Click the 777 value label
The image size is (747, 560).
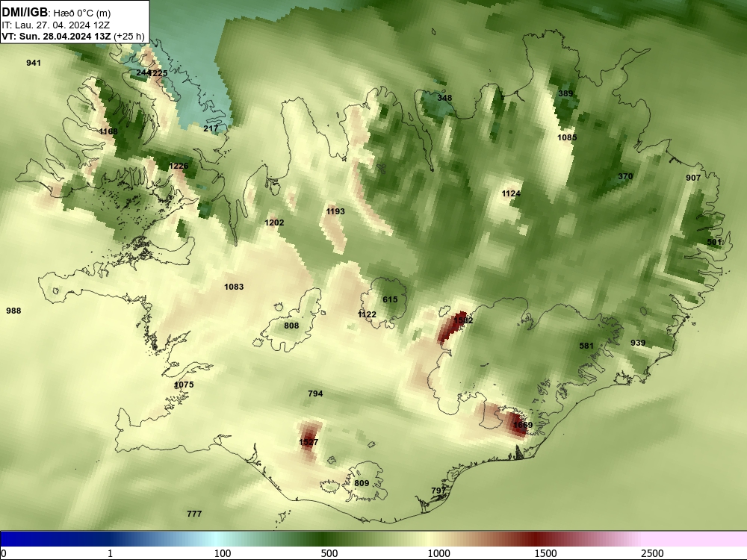pos(194,514)
